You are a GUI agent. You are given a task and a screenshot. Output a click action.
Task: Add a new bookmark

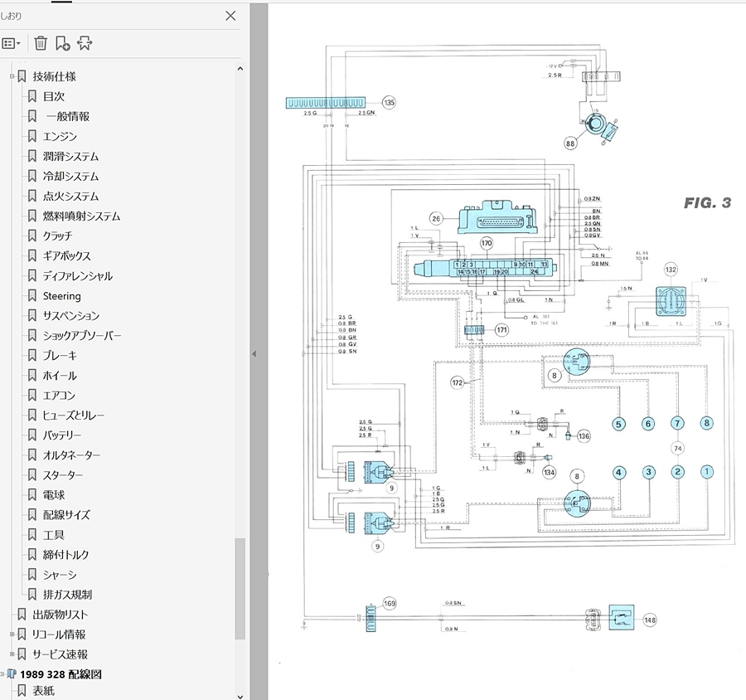pos(62,43)
